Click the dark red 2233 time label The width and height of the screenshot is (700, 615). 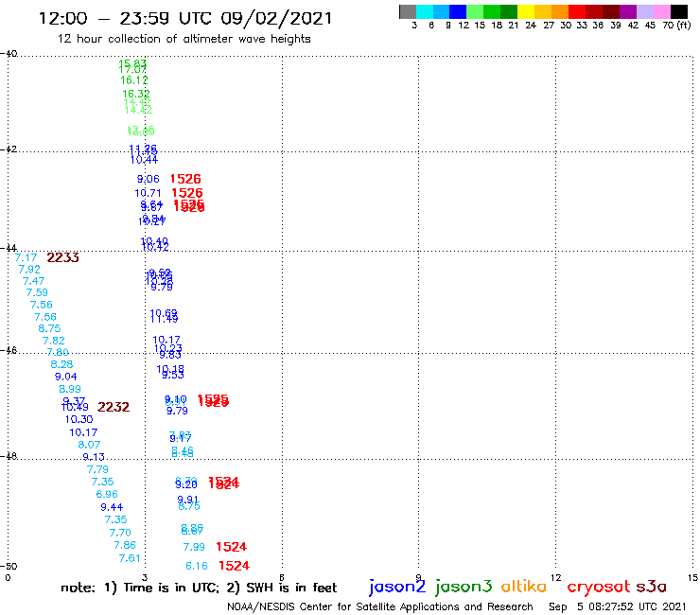[63, 257]
